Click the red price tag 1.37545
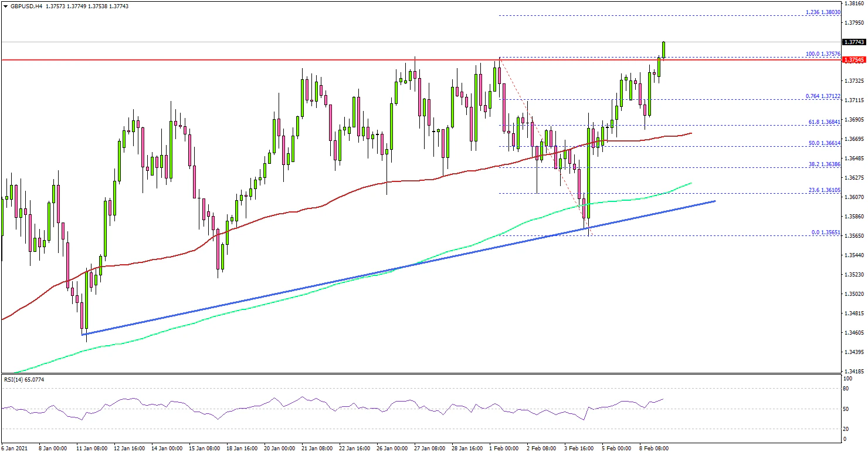The image size is (868, 455). 854,60
